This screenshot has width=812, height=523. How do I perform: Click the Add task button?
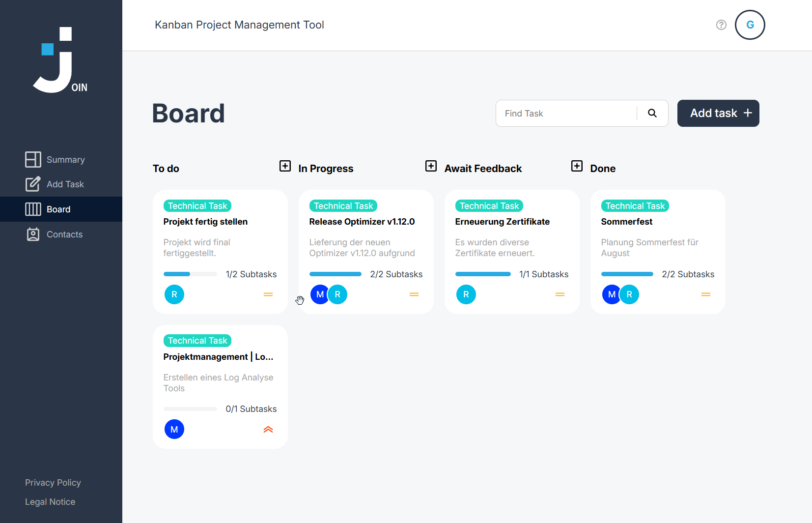pyautogui.click(x=718, y=113)
